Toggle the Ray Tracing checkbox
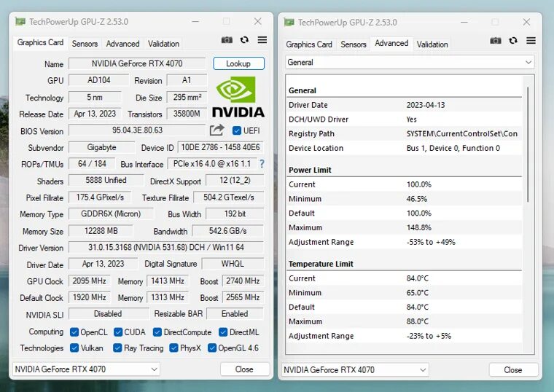 point(117,348)
